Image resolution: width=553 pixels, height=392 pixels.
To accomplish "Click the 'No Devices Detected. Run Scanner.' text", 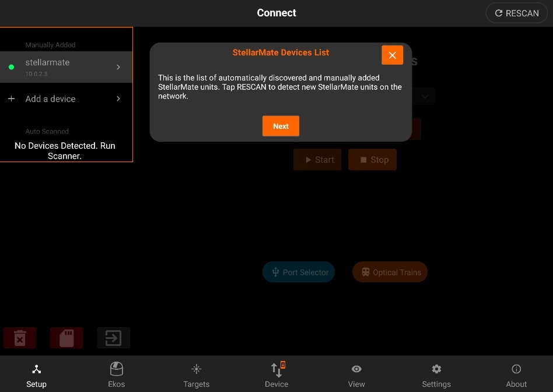I will point(65,150).
